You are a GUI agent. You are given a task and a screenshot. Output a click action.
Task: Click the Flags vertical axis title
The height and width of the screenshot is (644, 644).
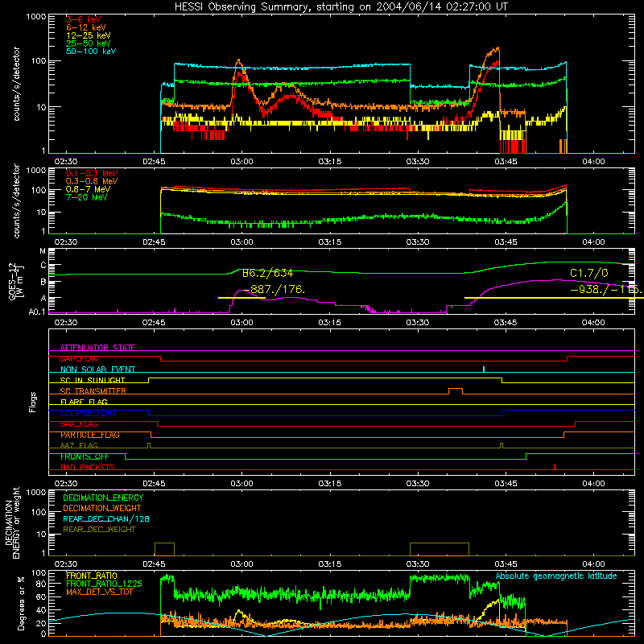click(x=33, y=402)
